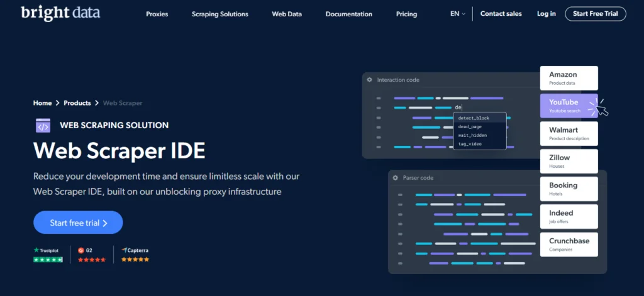This screenshot has width=644, height=296.
Task: Click the Web Scraper IDE heading
Action: click(x=119, y=151)
